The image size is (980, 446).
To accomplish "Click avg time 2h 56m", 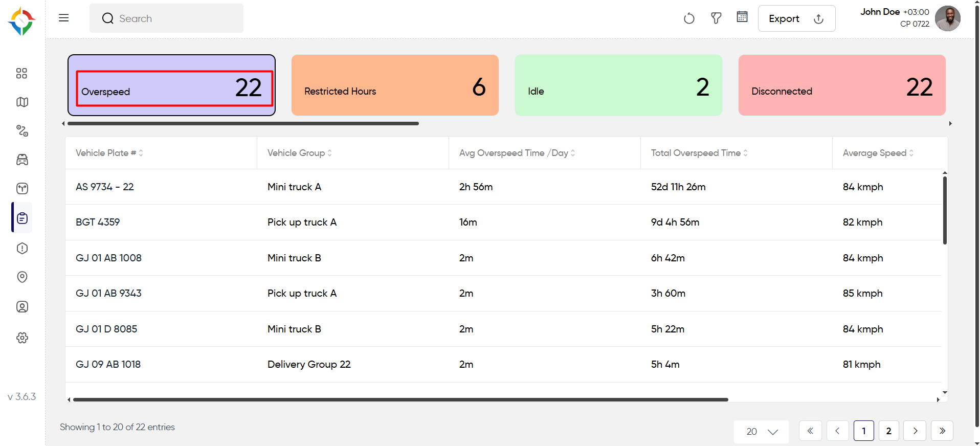I will 476,187.
